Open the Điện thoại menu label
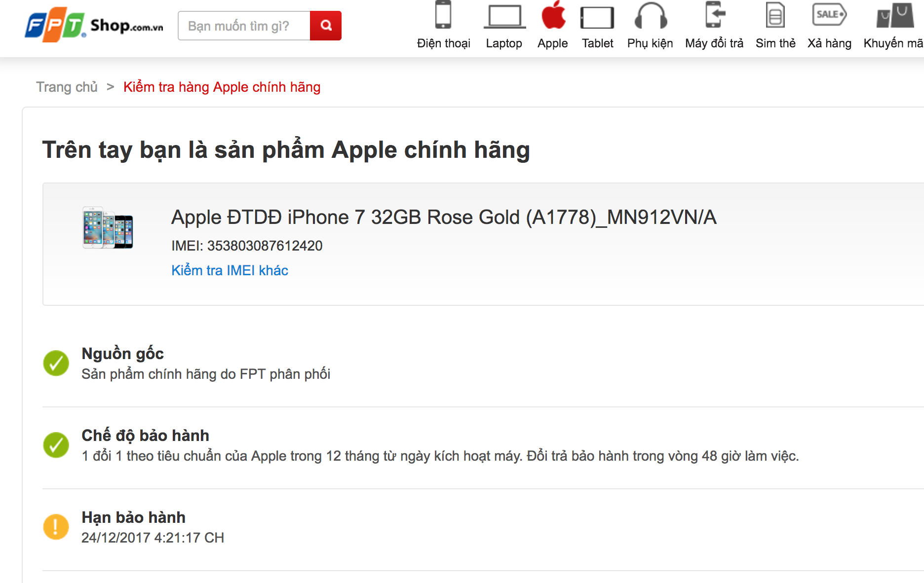The image size is (924, 583). pyautogui.click(x=443, y=43)
